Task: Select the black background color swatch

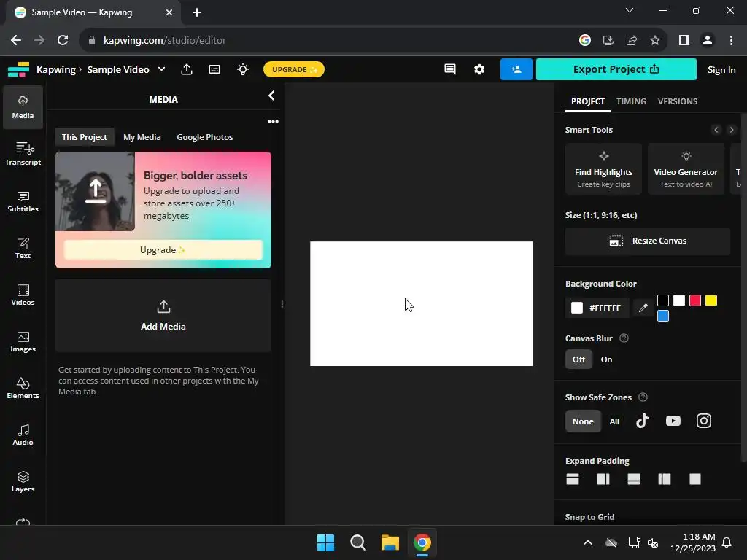Action: coord(662,300)
